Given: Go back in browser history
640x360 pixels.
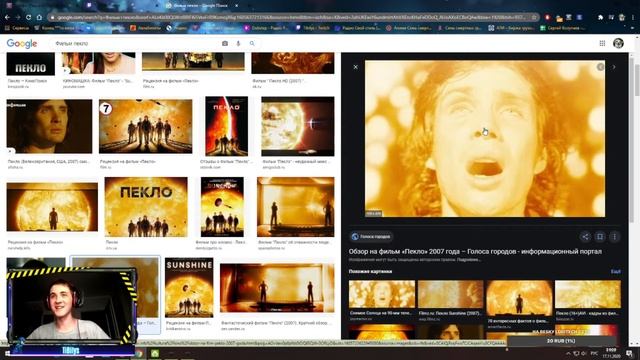Looking at the screenshot, I should (7, 17).
